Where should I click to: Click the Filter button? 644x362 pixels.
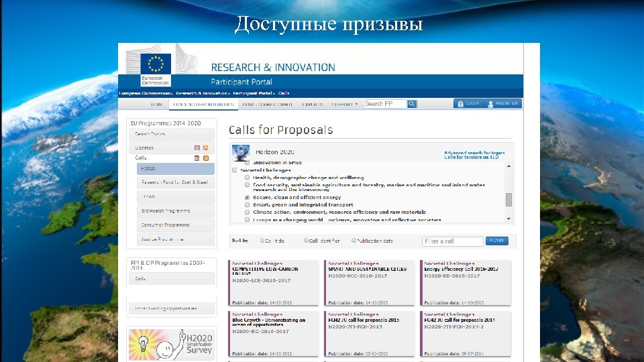(x=497, y=241)
